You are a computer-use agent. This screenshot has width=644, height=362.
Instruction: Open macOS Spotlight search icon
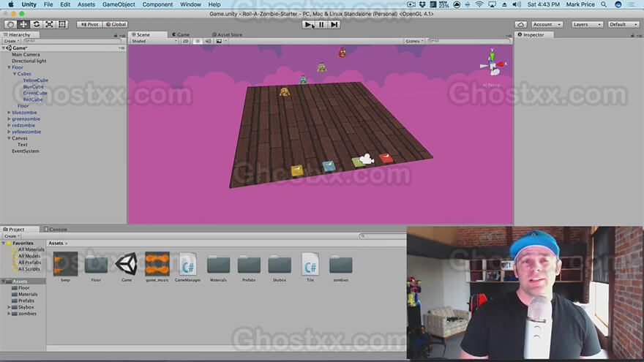pos(604,4)
